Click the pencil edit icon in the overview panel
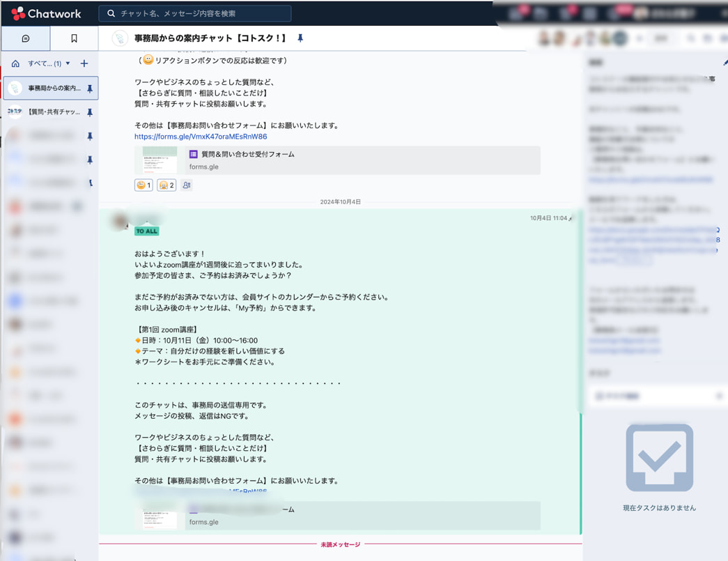Viewport: 728px width, 561px height. point(725,63)
